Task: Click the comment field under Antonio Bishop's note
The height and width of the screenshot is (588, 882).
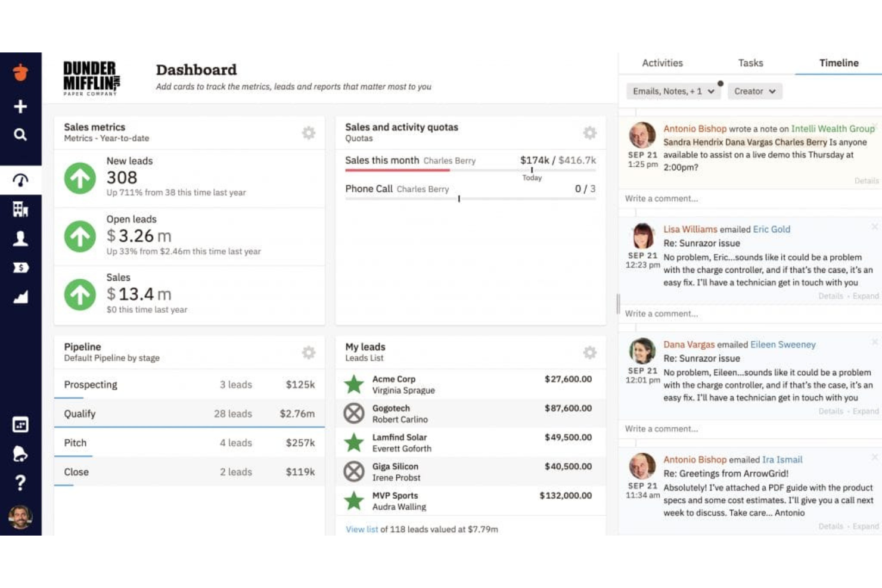Action: [x=751, y=198]
